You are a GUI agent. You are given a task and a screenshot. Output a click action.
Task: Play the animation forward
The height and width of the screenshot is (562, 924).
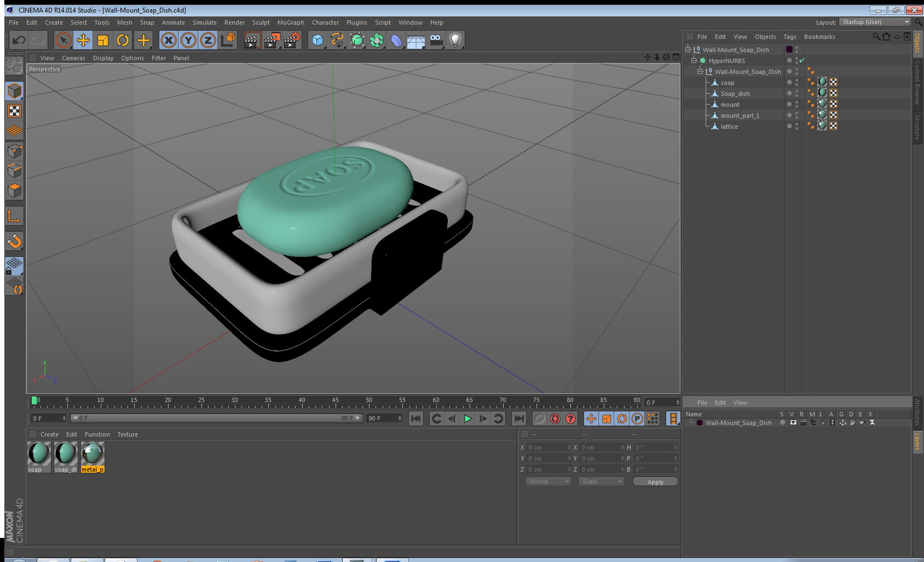coord(467,418)
